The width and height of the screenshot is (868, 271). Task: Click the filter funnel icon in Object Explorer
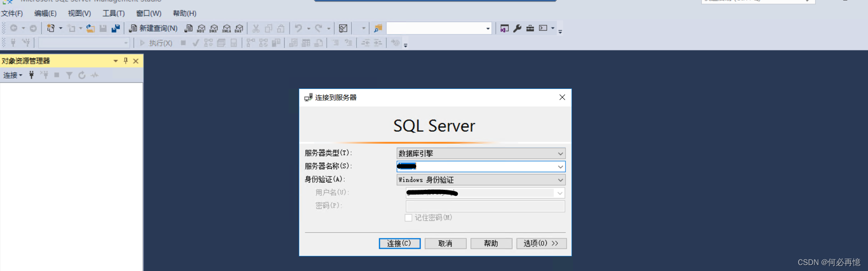[69, 75]
